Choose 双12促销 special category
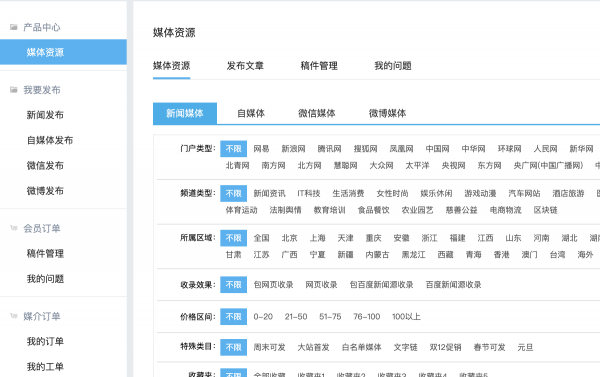 click(x=445, y=348)
